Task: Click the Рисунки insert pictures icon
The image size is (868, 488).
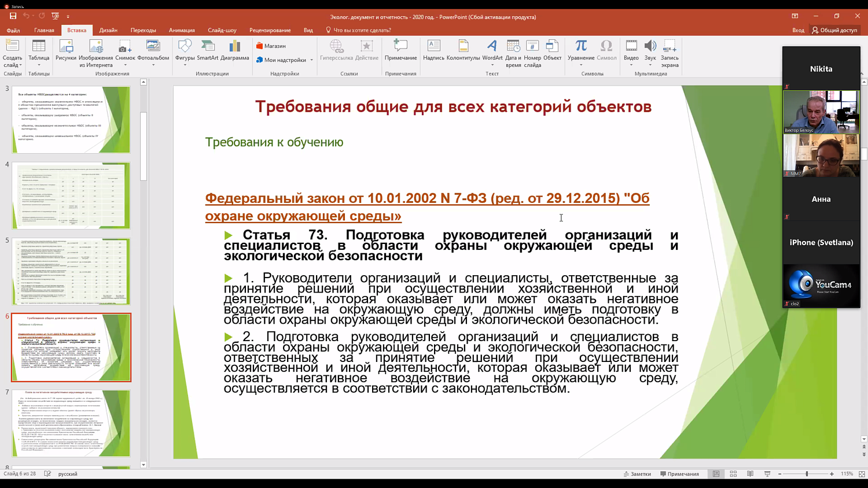Action: pos(66,50)
